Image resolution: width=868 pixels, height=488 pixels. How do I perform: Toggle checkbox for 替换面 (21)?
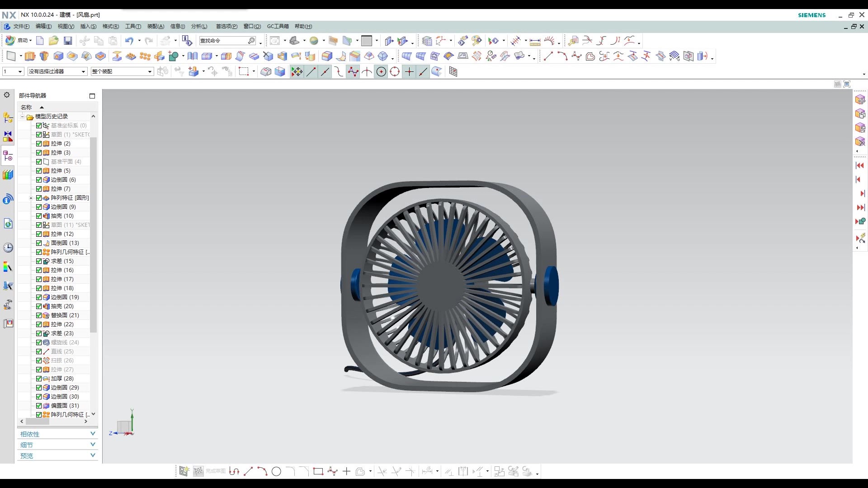[x=39, y=315]
